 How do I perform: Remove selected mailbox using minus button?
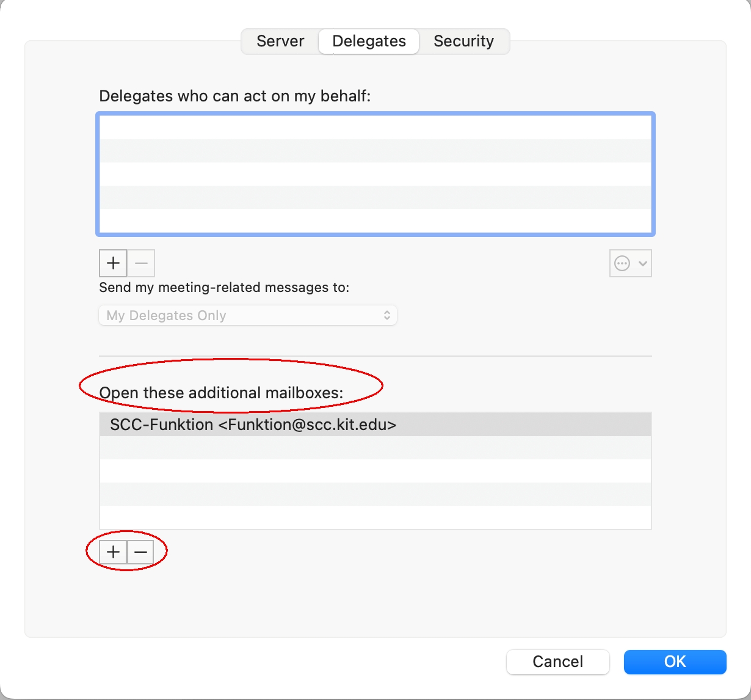tap(141, 552)
